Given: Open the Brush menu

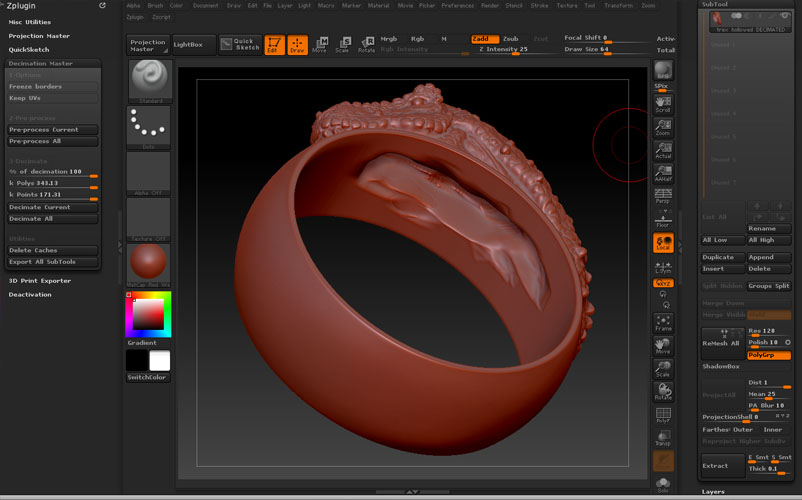Looking at the screenshot, I should coord(155,6).
